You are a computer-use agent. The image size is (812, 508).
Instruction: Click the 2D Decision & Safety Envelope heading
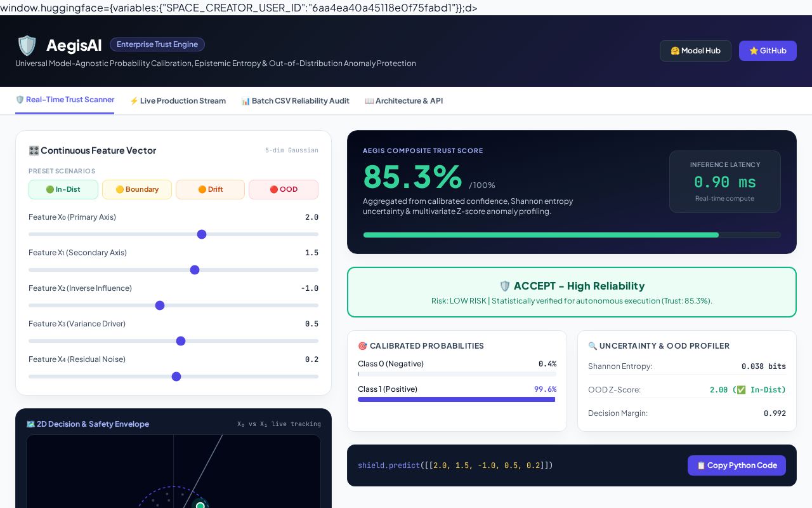[88, 424]
